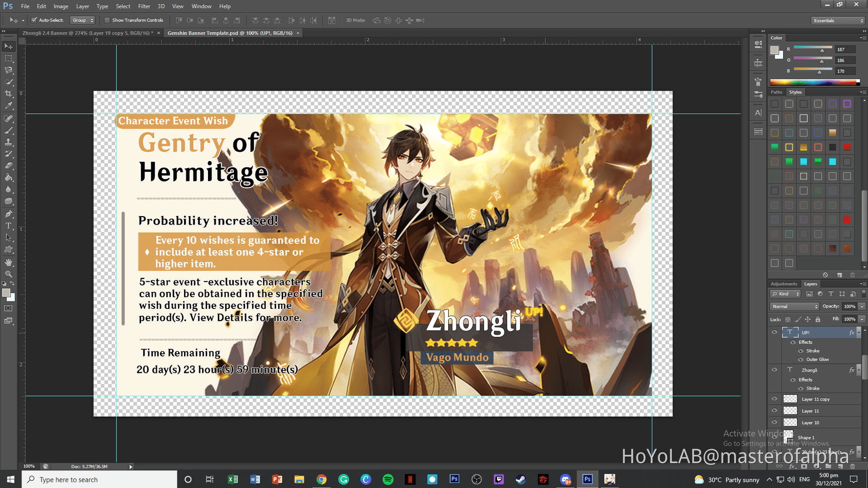The image size is (868, 488).
Task: Click the fx badge on the UP! layer
Action: pos(851,332)
